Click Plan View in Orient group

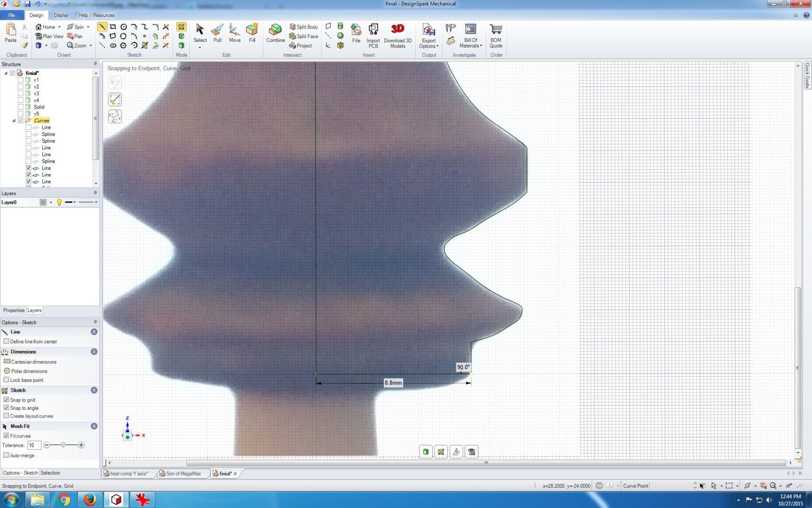click(x=49, y=36)
